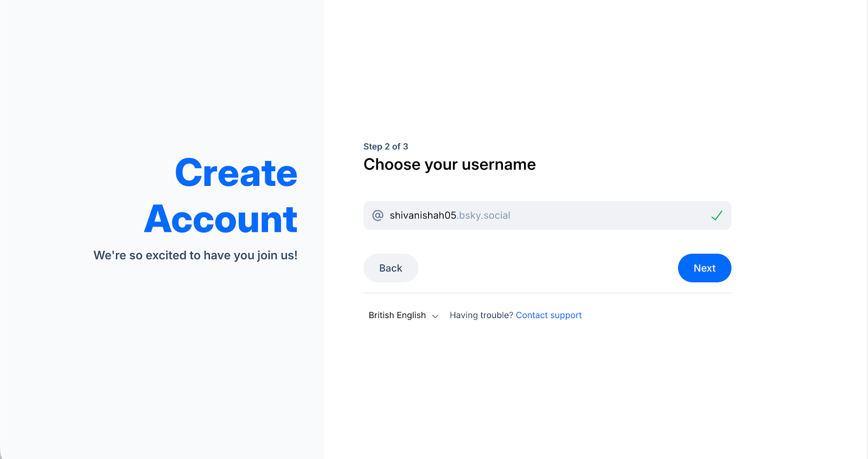This screenshot has width=868, height=459.
Task: Go back using the Back button
Action: pos(390,268)
